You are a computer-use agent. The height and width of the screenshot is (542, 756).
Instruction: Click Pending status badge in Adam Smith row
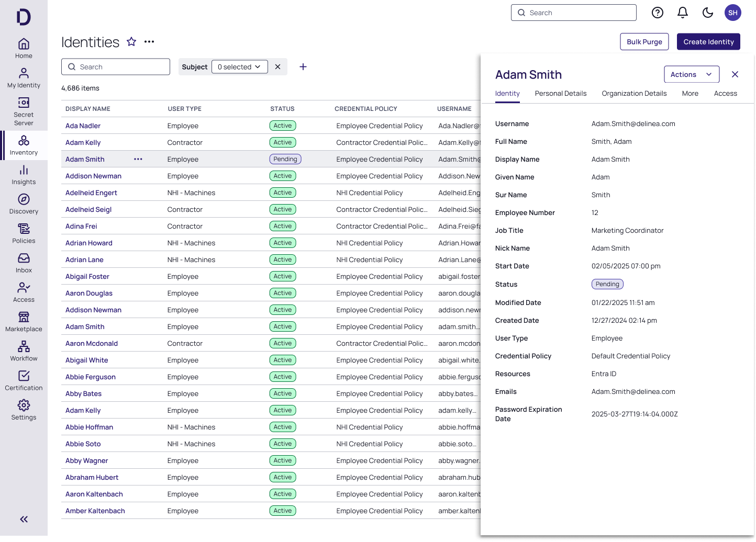pos(285,159)
